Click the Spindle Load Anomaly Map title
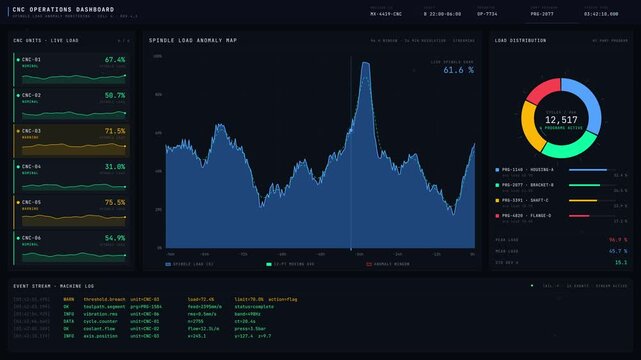 pos(193,40)
